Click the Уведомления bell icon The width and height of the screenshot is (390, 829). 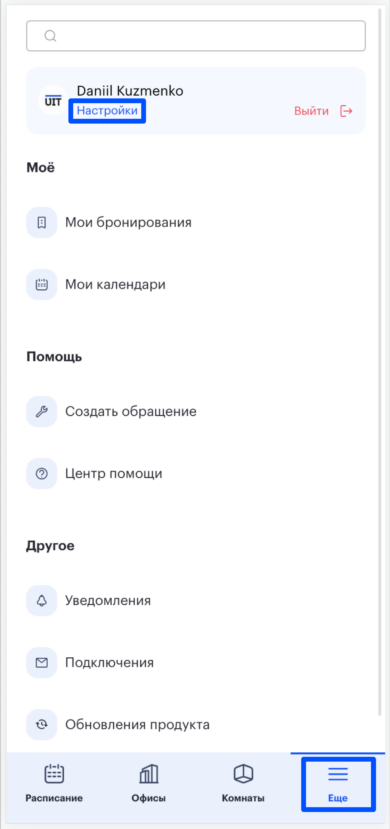tap(42, 601)
